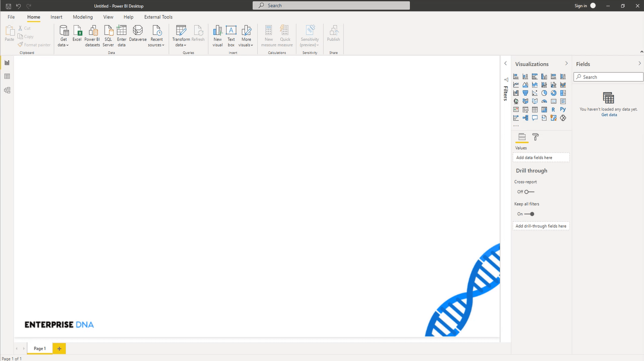Screen dimensions: 644x361
Task: Open the Enter data tool
Action: coord(122,36)
